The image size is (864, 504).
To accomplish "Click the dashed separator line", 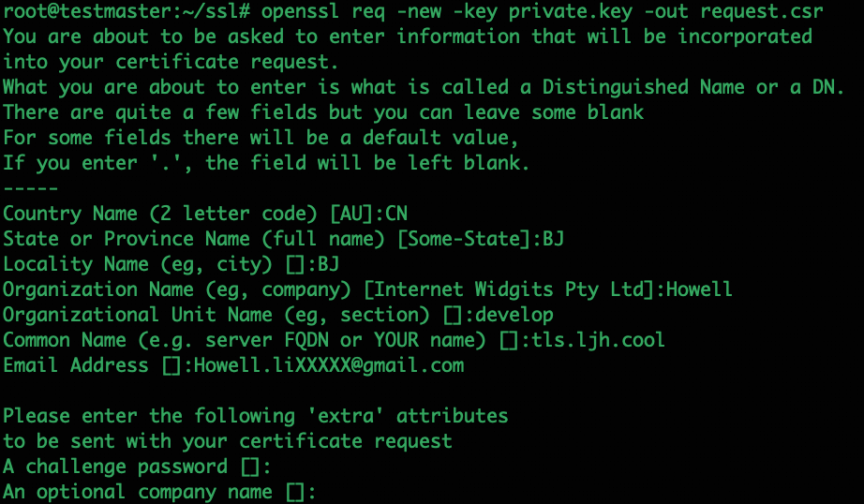I will click(30, 188).
